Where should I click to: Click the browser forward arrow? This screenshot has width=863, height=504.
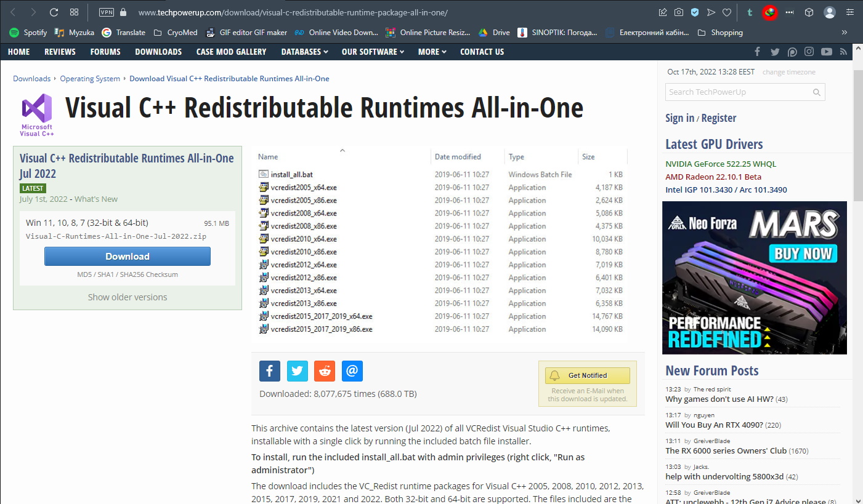coord(33,12)
